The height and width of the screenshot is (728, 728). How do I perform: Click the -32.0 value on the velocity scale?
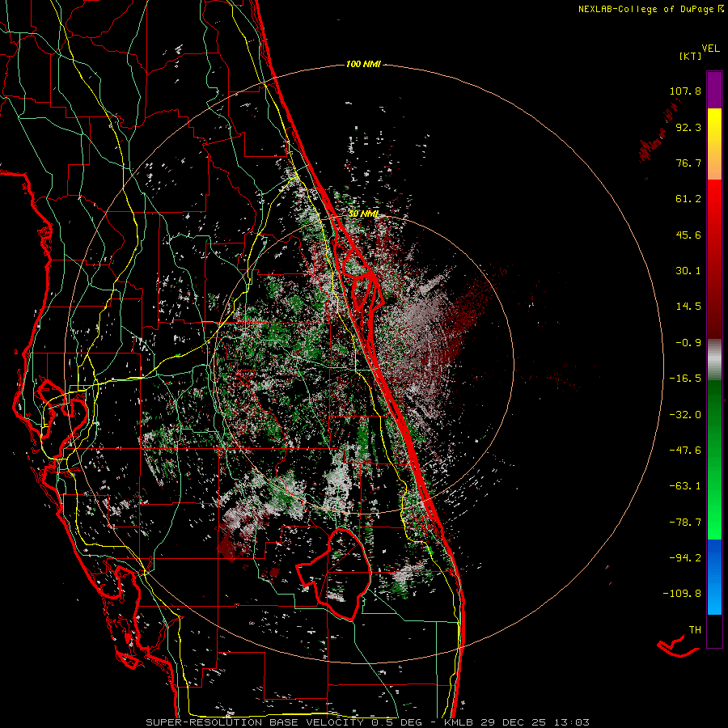pyautogui.click(x=685, y=415)
